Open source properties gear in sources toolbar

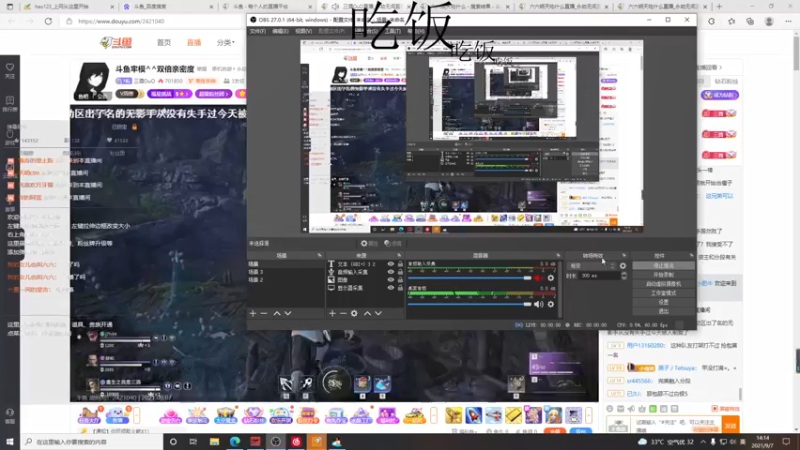354,313
